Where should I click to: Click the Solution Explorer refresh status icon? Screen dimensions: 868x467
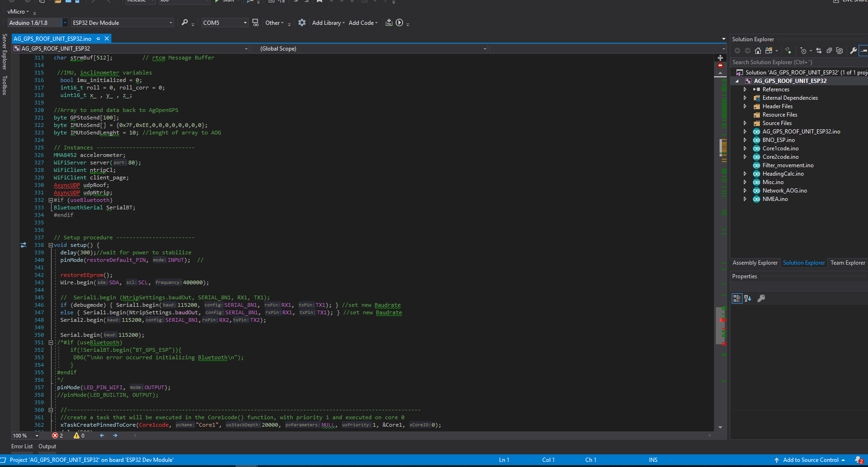click(x=788, y=51)
